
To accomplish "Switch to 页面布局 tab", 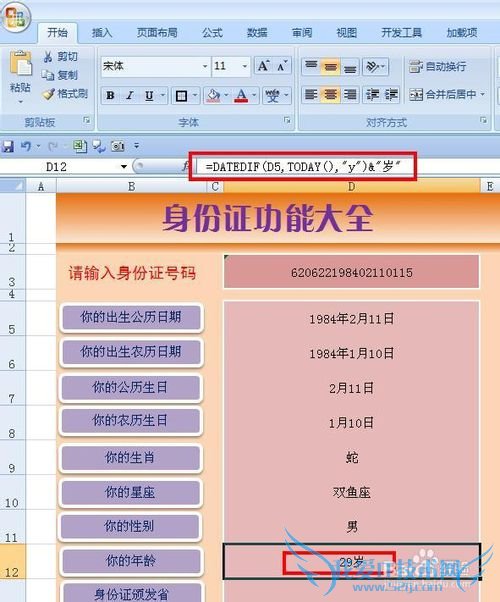I will pos(157,33).
